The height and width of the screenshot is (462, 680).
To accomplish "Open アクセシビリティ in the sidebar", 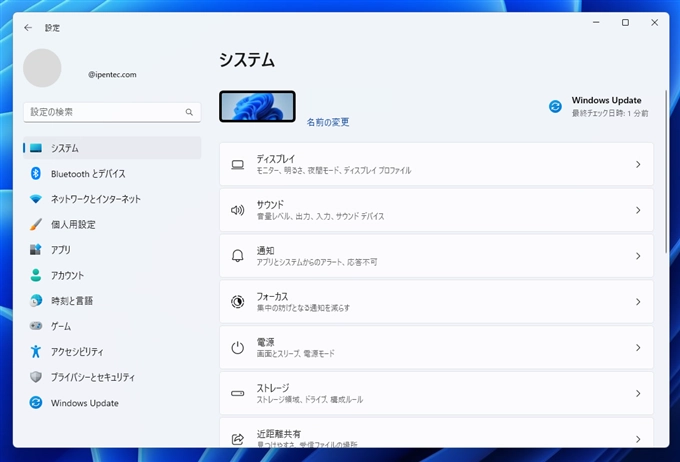I will [x=112, y=351].
